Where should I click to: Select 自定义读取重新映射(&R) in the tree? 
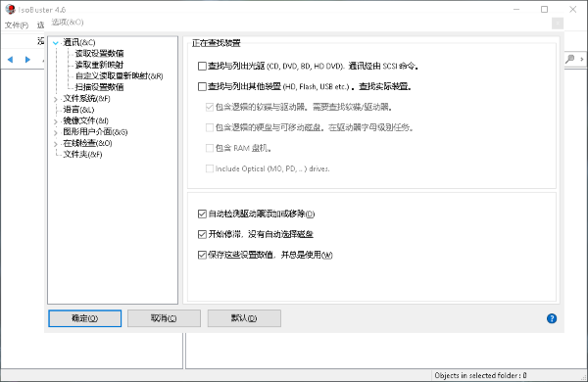tap(120, 75)
